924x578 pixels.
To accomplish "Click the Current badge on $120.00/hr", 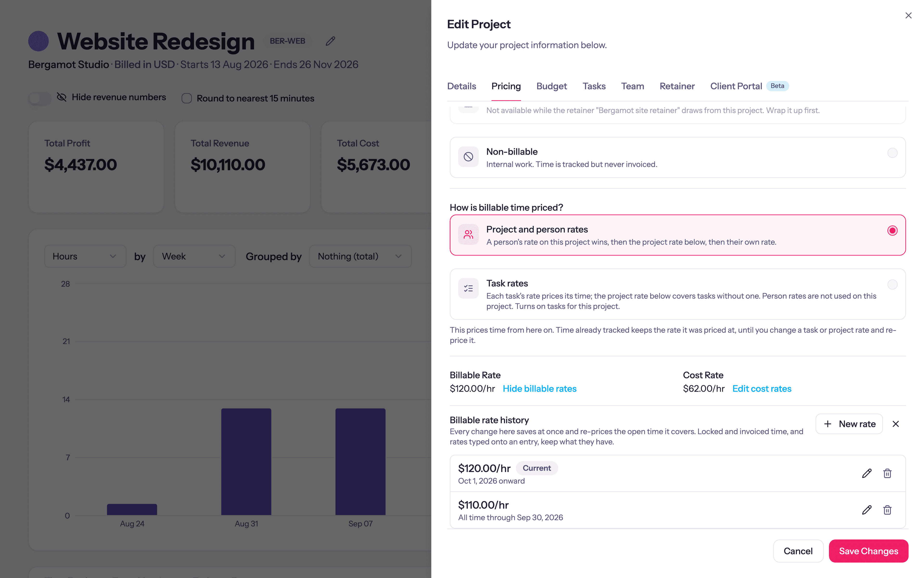I will (x=536, y=468).
